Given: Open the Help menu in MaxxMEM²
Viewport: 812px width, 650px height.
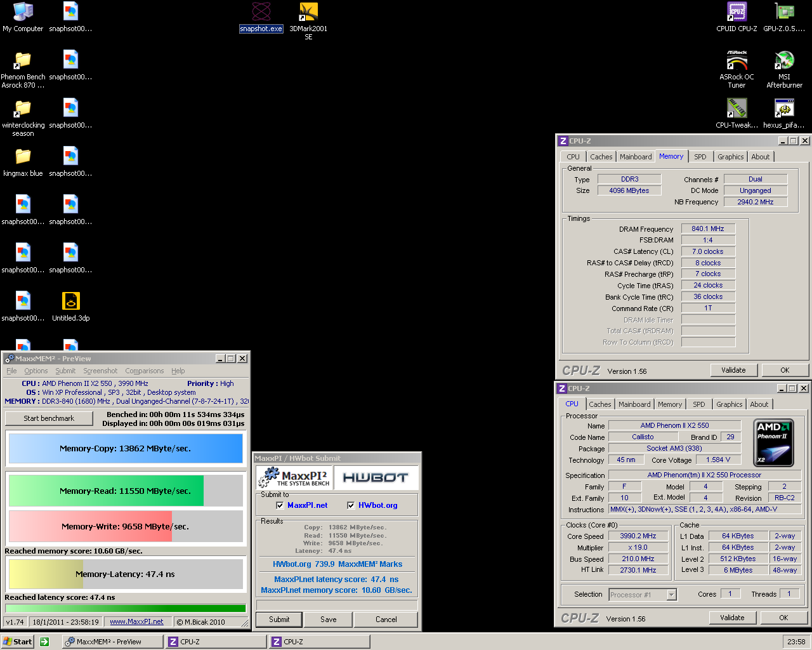Looking at the screenshot, I should coord(178,371).
